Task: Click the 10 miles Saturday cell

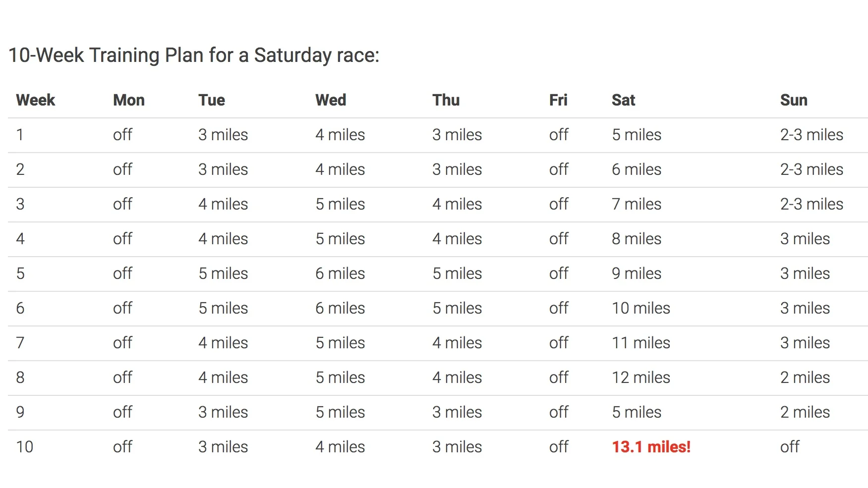Action: click(641, 308)
